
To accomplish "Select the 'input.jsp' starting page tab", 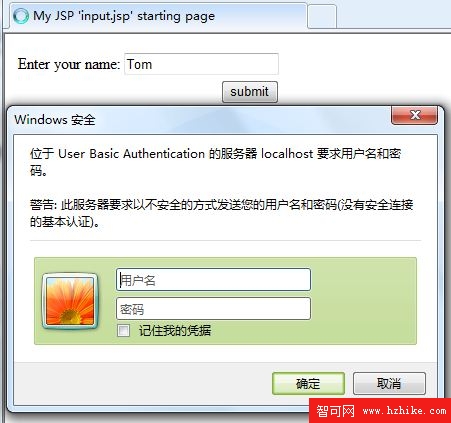I will coord(157,16).
